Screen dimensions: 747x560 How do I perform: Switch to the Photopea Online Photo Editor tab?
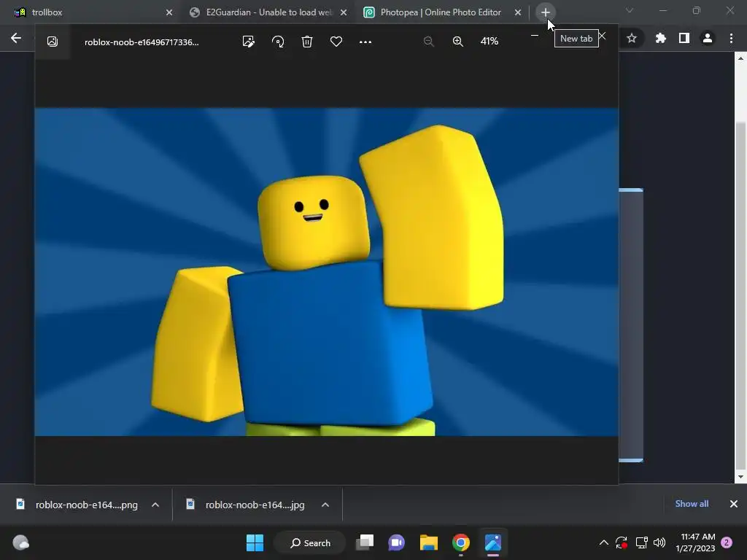point(441,12)
